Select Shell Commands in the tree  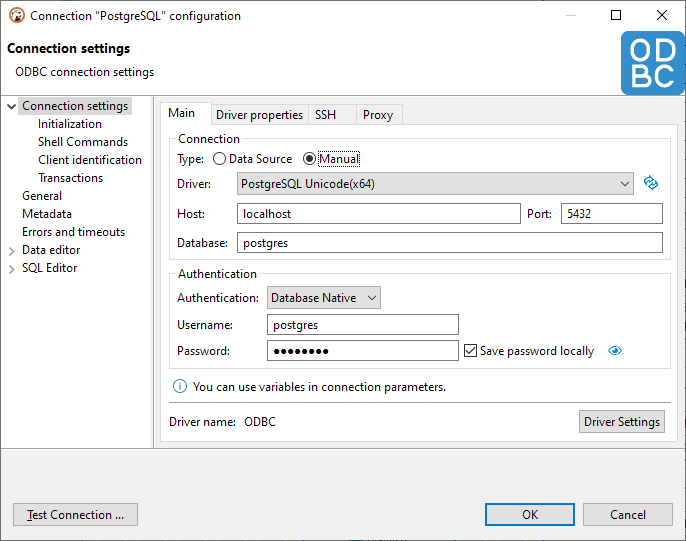coord(83,142)
